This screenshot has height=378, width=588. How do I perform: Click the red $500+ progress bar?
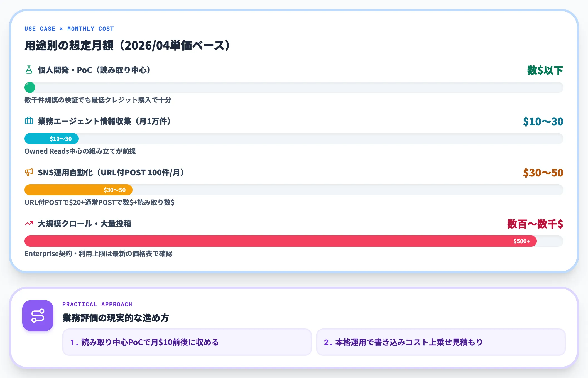[281, 241]
